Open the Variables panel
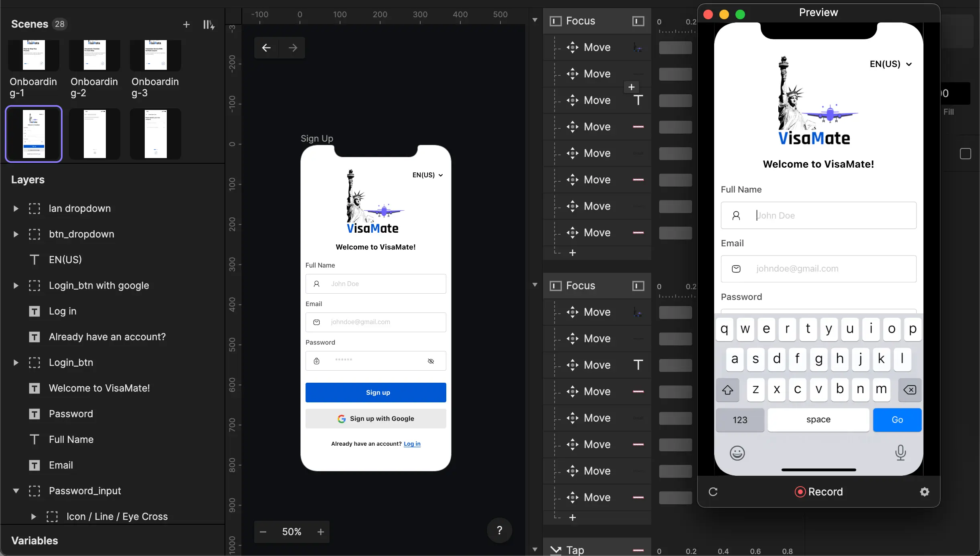The width and height of the screenshot is (980, 556). coord(34,541)
